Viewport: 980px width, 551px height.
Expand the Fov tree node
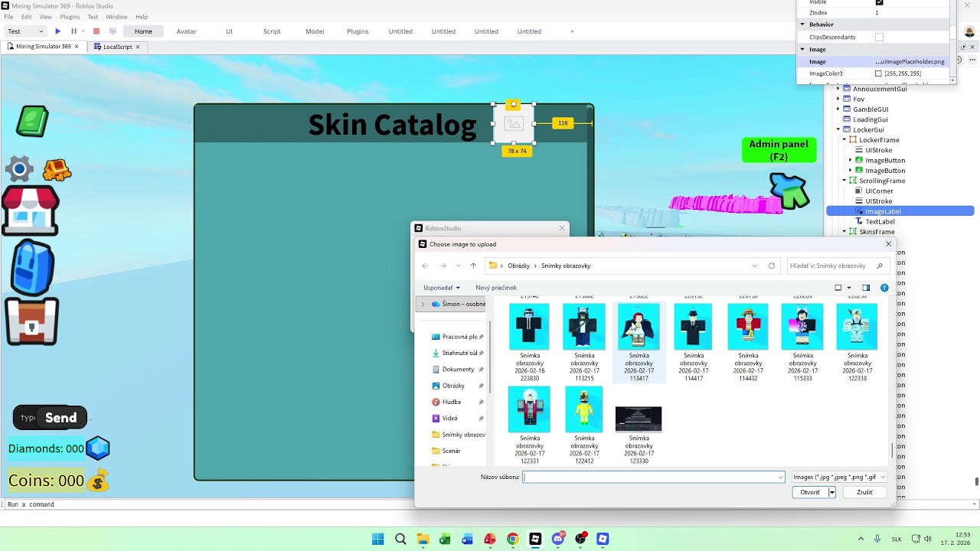[x=838, y=99]
